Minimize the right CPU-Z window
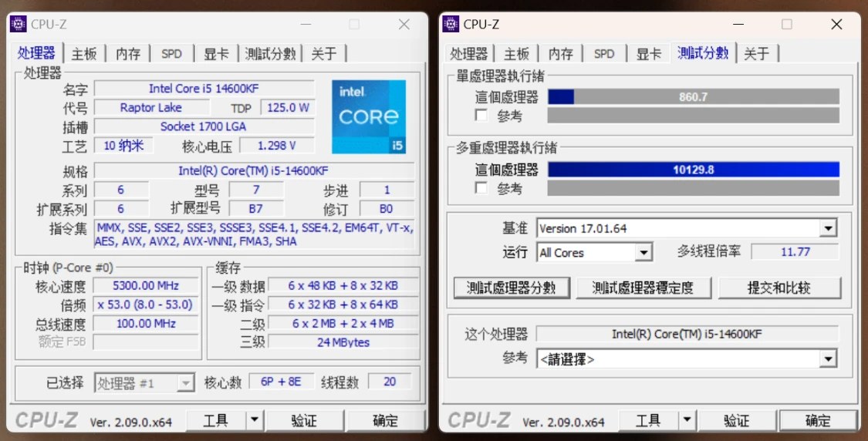 tap(738, 25)
